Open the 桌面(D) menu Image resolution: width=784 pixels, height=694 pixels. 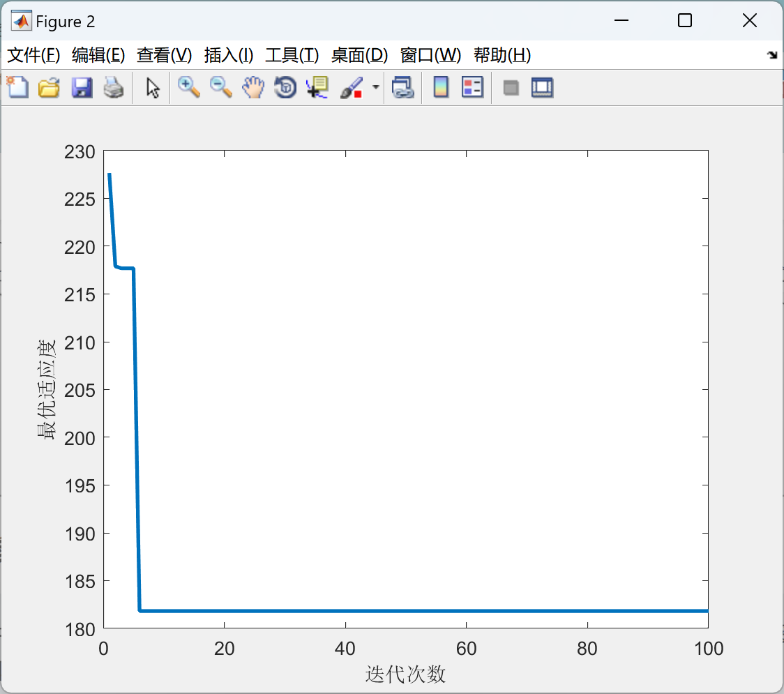(x=359, y=55)
